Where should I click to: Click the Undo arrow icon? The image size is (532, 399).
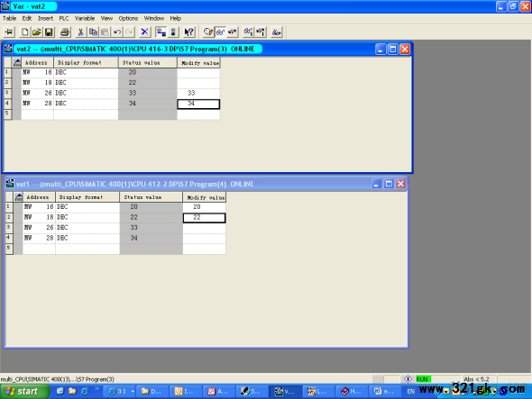click(117, 32)
